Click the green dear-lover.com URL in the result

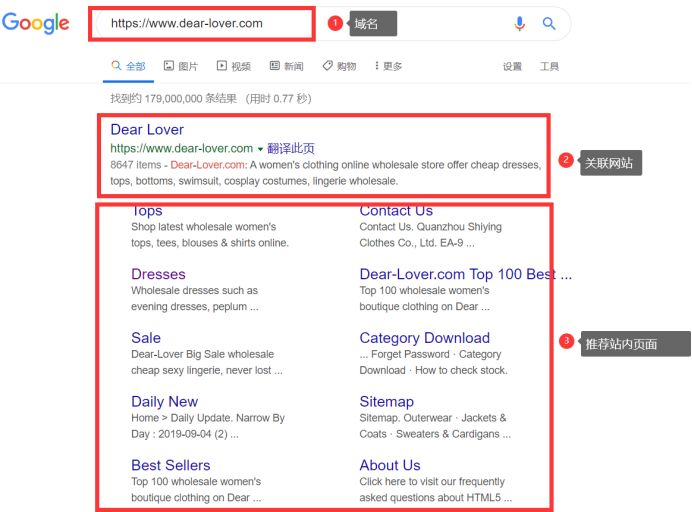181,148
